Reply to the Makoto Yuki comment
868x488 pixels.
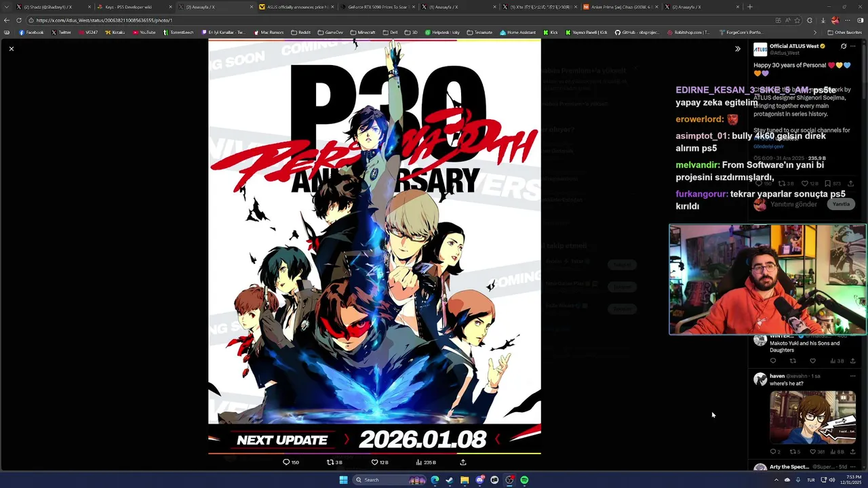click(x=773, y=361)
